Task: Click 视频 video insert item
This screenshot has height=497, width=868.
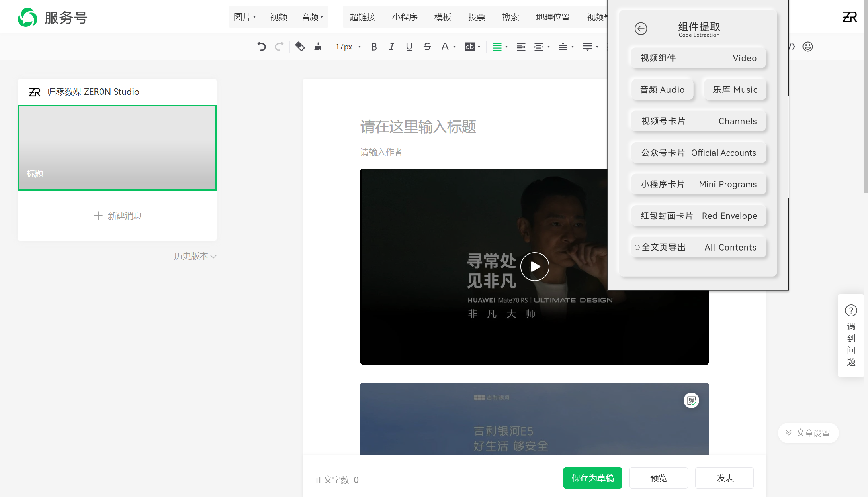Action: pos(278,17)
